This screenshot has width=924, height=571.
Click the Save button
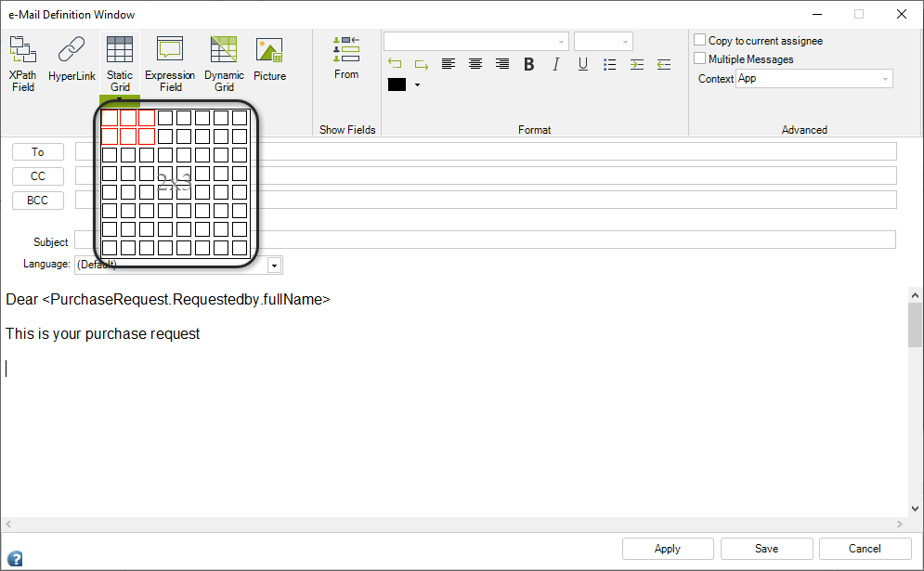click(x=766, y=549)
